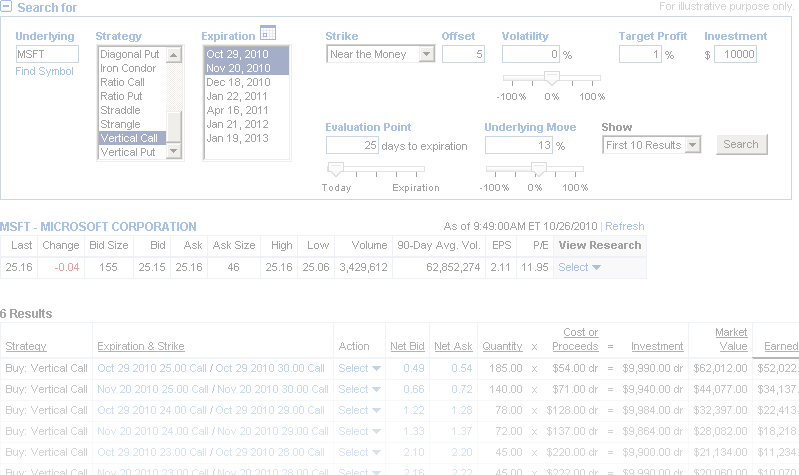Click the Evaluation Point slider handle
The image size is (799, 475).
(336, 169)
